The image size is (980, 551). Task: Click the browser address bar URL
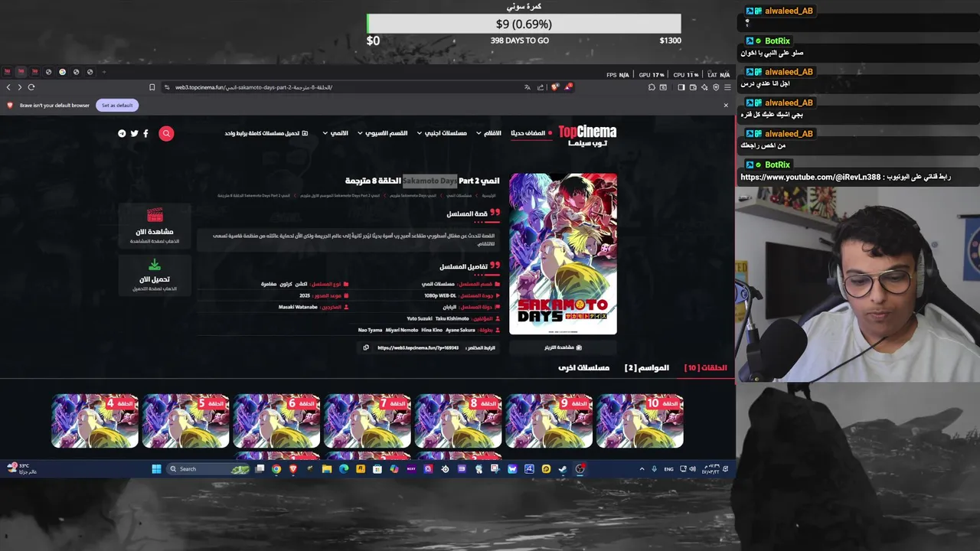253,87
